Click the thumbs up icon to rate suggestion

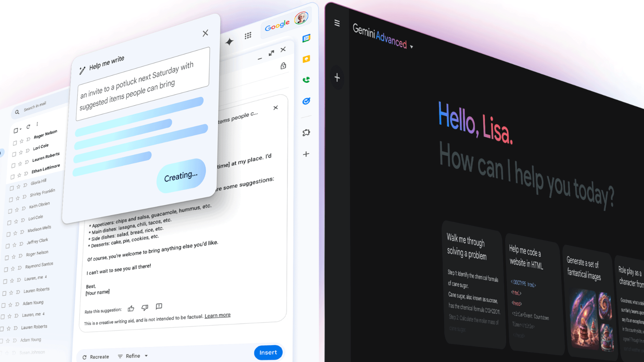pyautogui.click(x=131, y=307)
